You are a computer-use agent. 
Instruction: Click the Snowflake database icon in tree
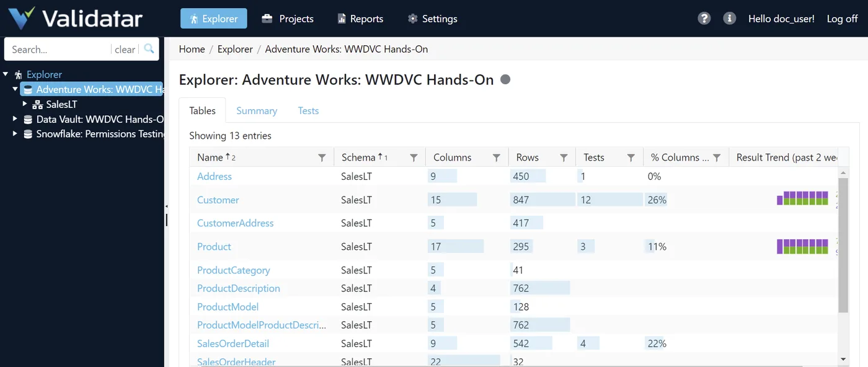(x=28, y=134)
